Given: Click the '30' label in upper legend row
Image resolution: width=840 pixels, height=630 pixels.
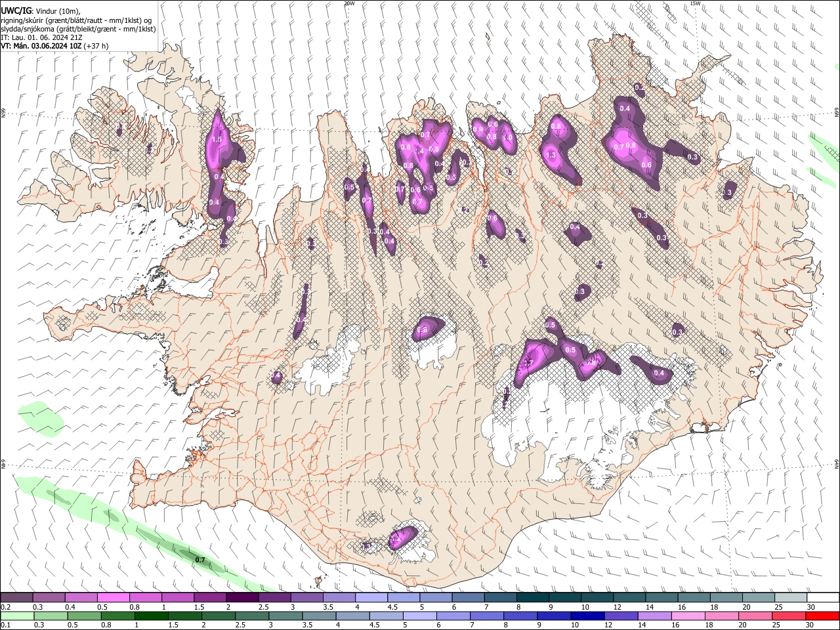Looking at the screenshot, I should [811, 607].
